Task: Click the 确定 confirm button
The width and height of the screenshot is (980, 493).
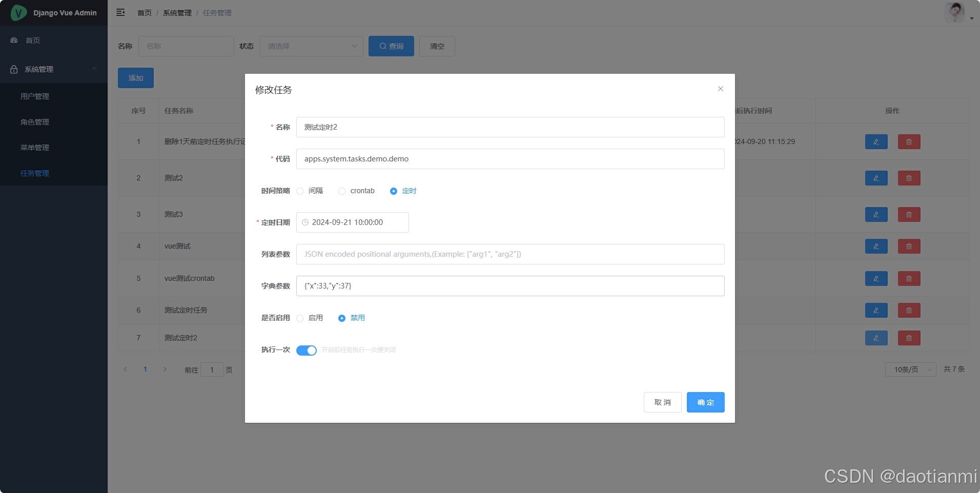Action: [x=706, y=402]
